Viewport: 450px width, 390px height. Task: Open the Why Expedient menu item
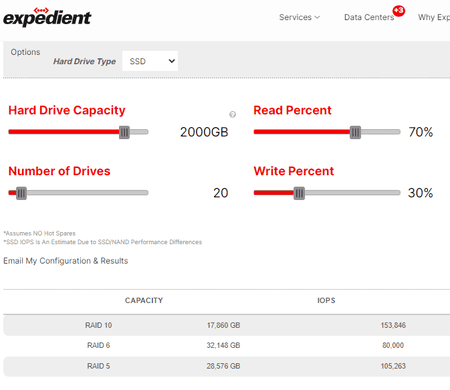point(434,17)
